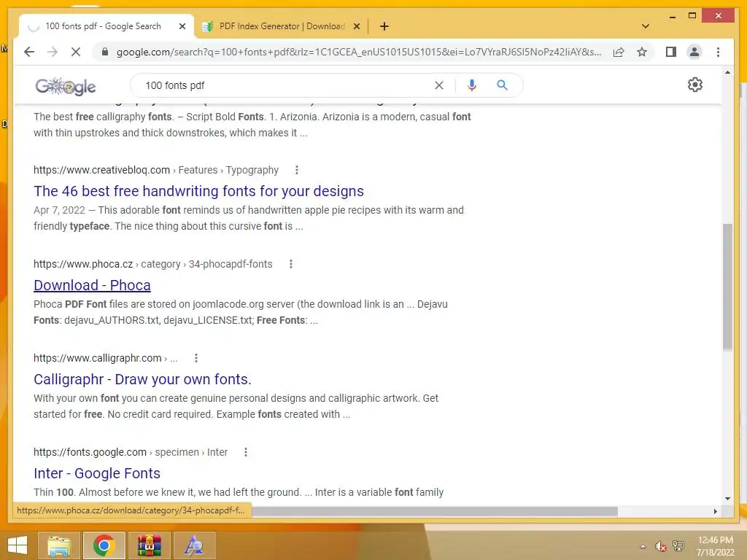This screenshot has width=747, height=560.
Task: Click the scroll up arrow
Action: coord(727,72)
